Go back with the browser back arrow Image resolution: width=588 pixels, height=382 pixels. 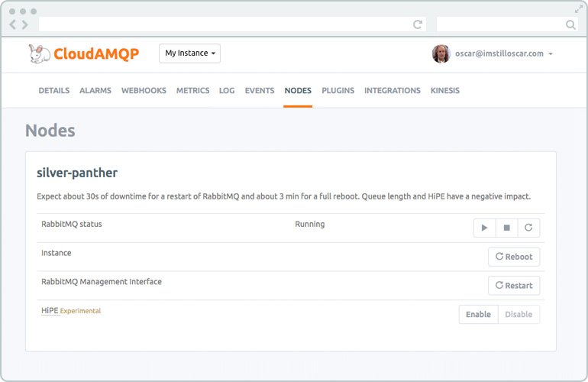[13, 24]
